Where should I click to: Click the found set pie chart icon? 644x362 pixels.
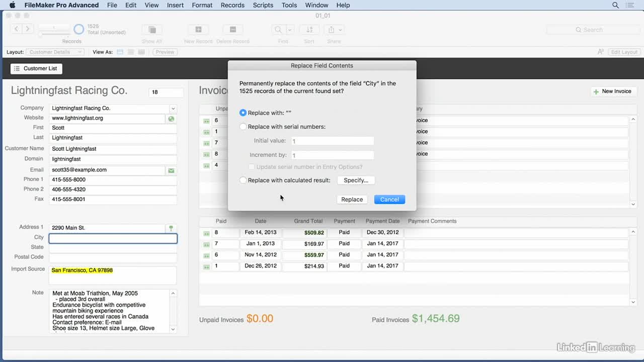[x=79, y=29]
